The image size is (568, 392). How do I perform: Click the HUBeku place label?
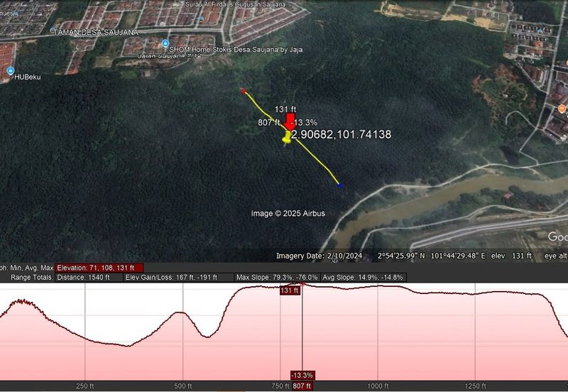pyautogui.click(x=28, y=77)
